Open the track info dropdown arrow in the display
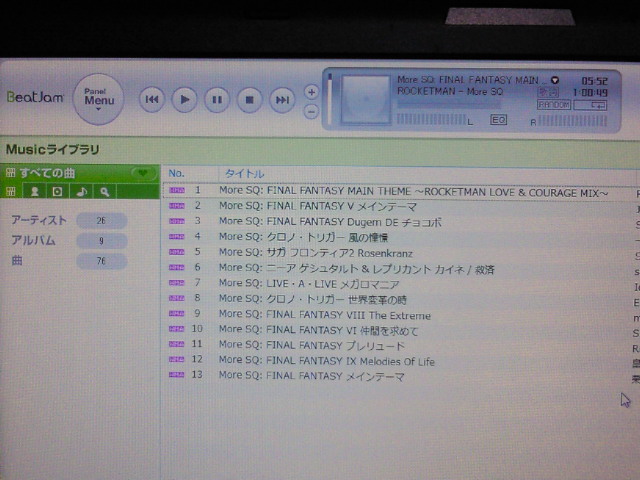The image size is (640, 480). 555,80
